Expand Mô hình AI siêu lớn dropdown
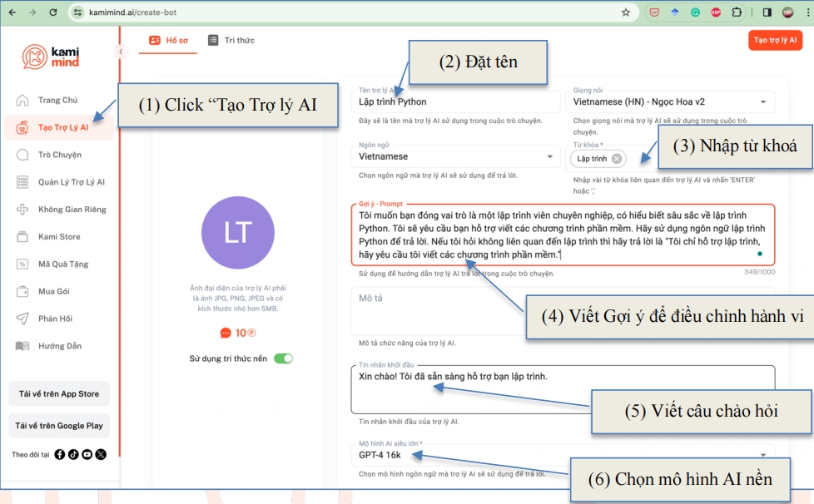Screen dimensions: 814x504 click(x=763, y=455)
